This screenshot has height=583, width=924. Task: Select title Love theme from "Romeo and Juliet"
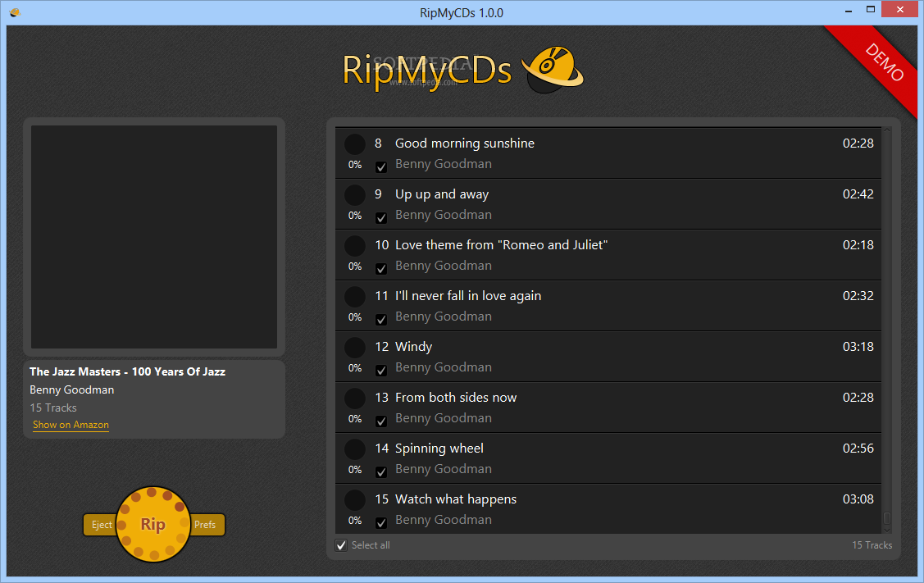(x=502, y=244)
